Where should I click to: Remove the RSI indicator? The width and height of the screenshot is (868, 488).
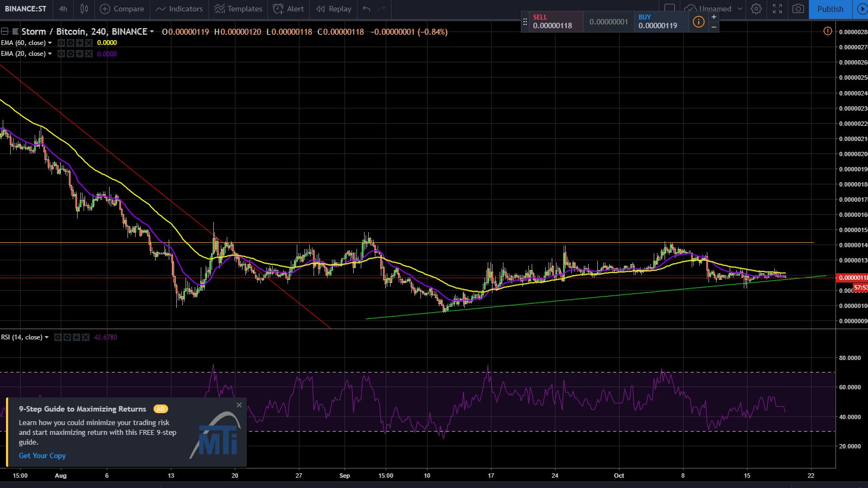(86, 337)
